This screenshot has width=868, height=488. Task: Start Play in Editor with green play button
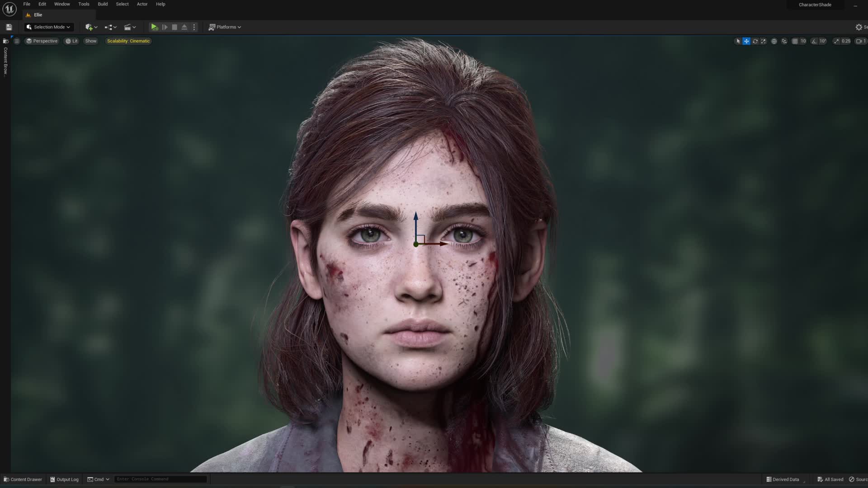click(154, 27)
